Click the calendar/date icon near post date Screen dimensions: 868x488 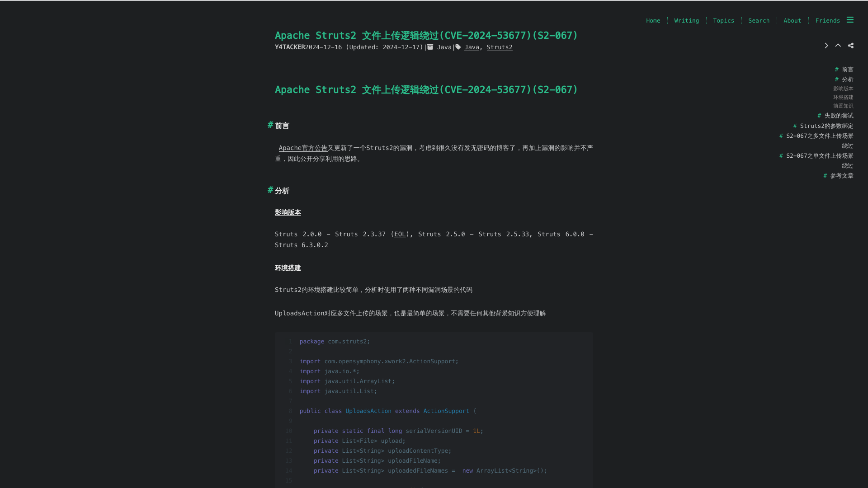(429, 47)
